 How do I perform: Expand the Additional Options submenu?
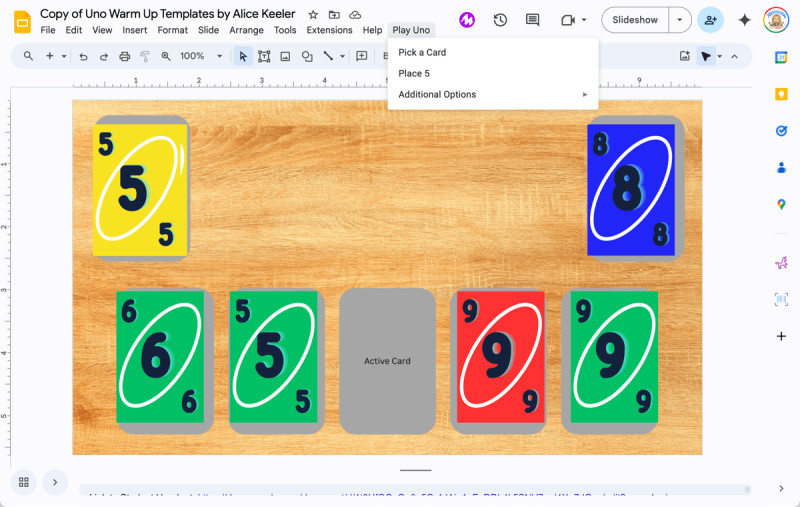click(x=493, y=94)
